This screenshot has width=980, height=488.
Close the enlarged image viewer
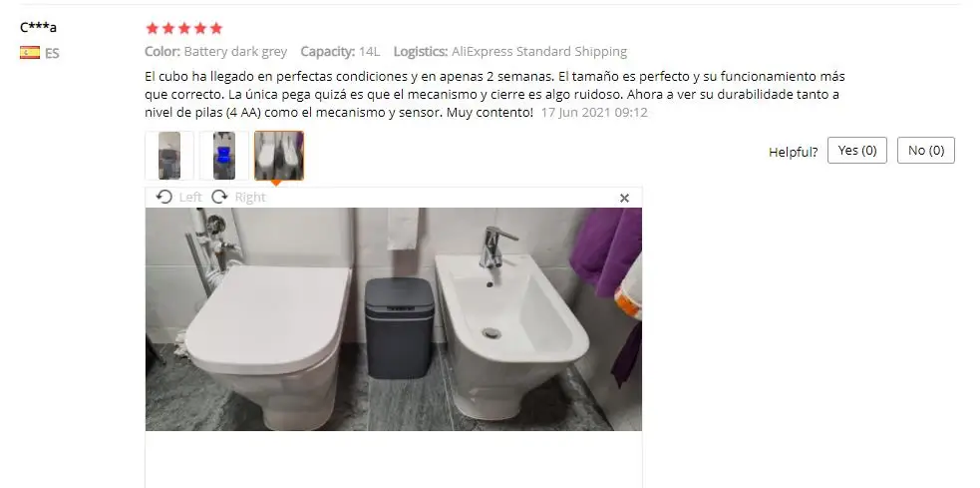(x=624, y=198)
